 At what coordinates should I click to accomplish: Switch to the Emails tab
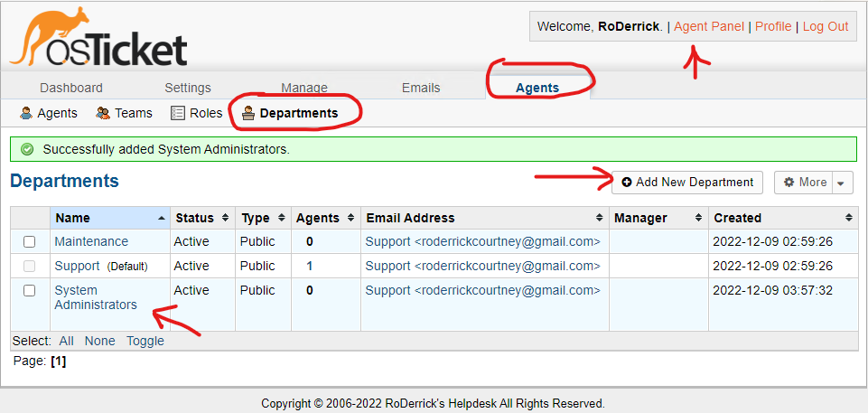tap(421, 88)
